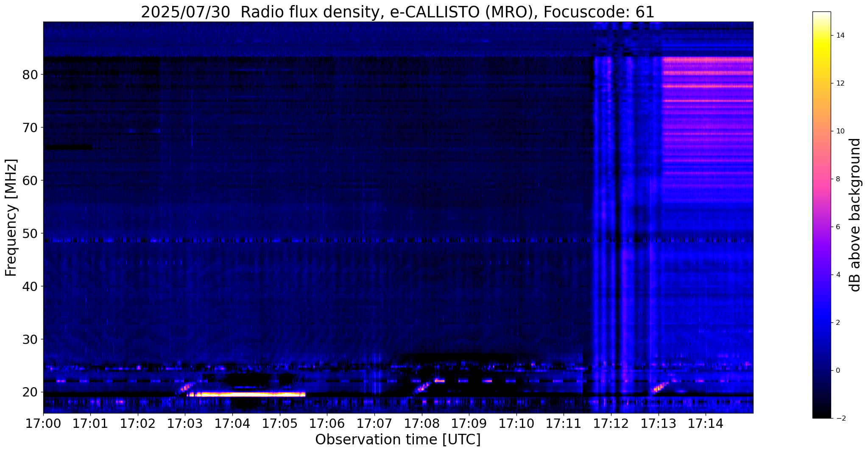Select the 17:07 time tick label
The width and height of the screenshot is (868, 452).
coord(374,424)
